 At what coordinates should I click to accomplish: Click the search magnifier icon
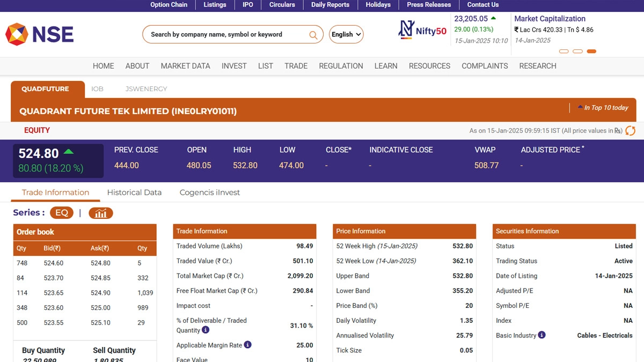pos(313,35)
